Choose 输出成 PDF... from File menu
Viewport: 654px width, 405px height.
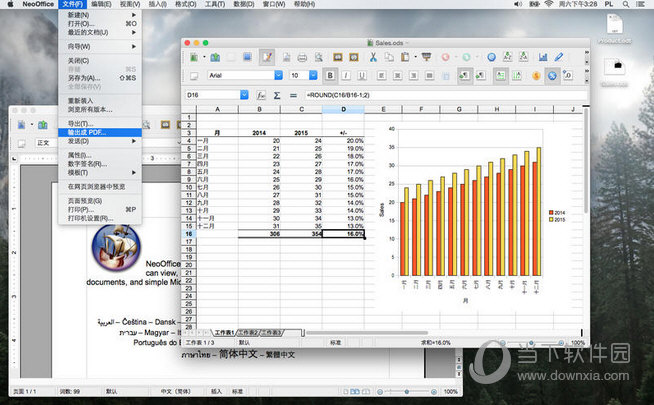pyautogui.click(x=100, y=133)
